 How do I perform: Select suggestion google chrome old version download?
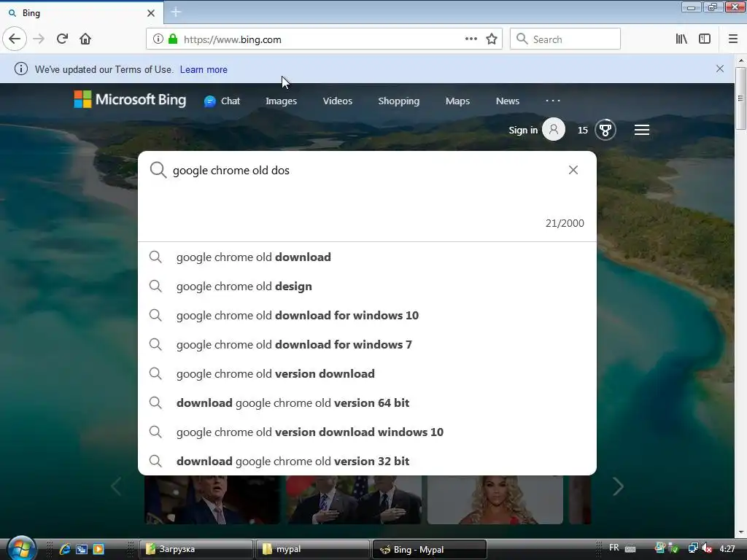[367, 374]
